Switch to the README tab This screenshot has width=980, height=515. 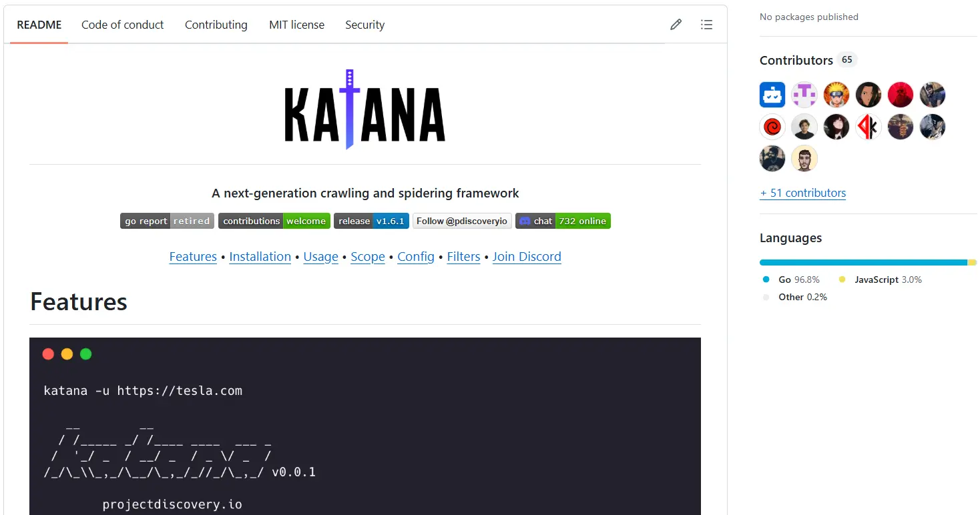tap(39, 25)
